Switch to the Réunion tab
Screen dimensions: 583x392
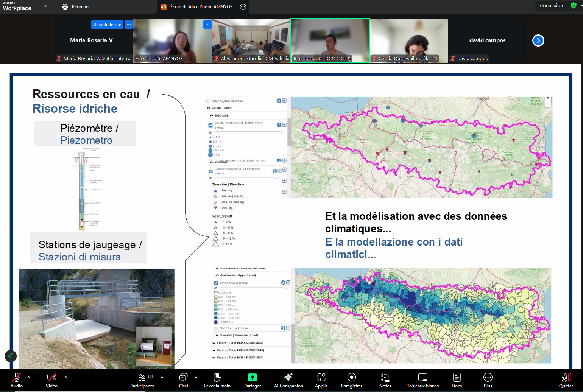point(76,7)
